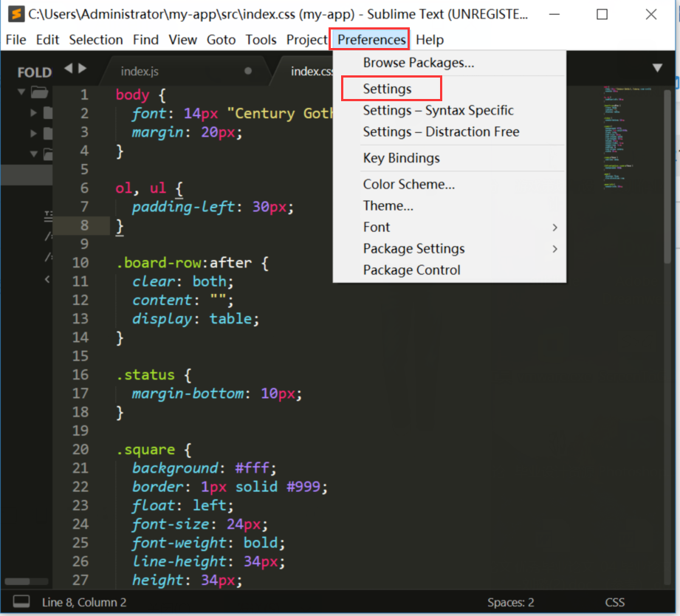Open the Find menu

tap(145, 39)
